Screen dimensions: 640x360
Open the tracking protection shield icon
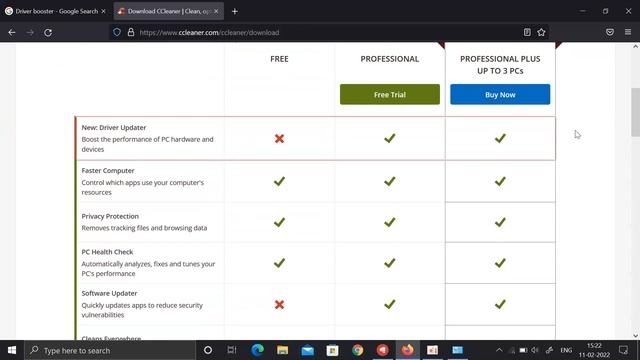pos(117,32)
